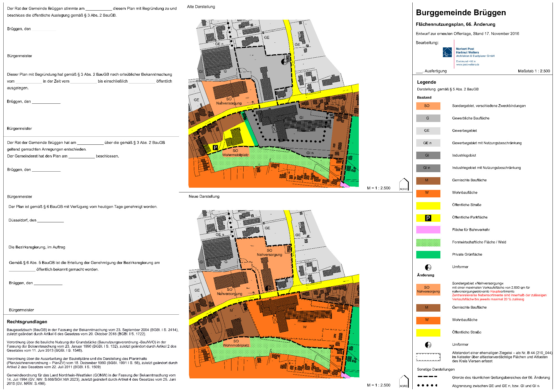Select the pink Fläche für Bahnverkehr swatch
This screenshot has width=555, height=392.
pyautogui.click(x=428, y=230)
